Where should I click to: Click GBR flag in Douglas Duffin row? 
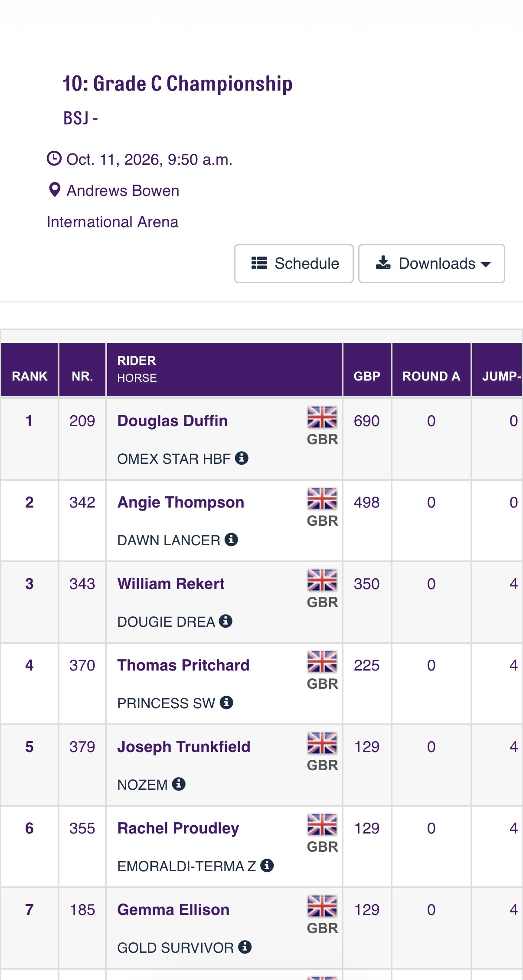pyautogui.click(x=322, y=417)
